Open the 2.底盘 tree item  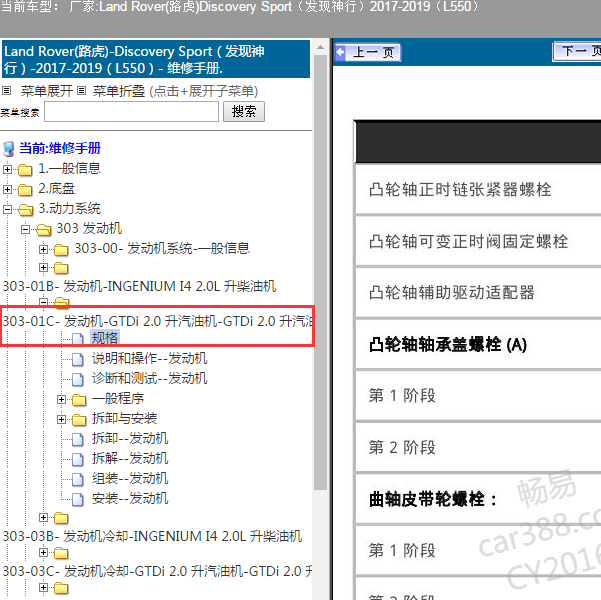(x=57, y=188)
